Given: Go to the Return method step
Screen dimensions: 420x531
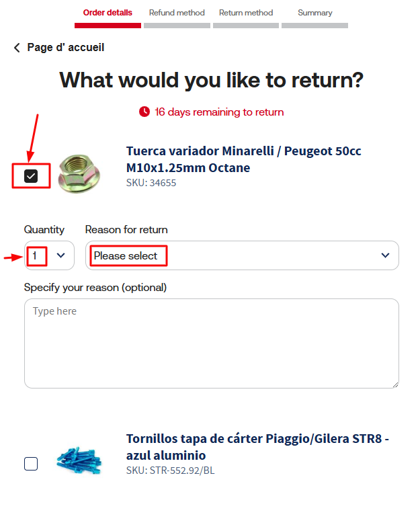Looking at the screenshot, I should click(246, 13).
